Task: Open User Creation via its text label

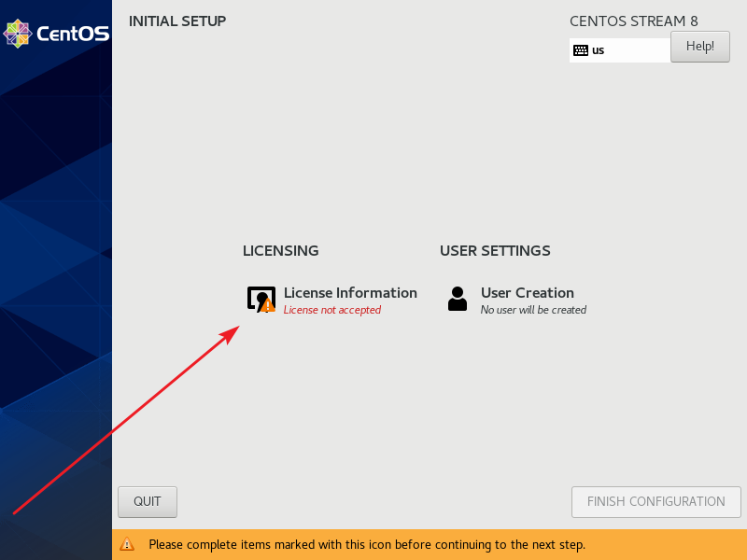Action: [528, 292]
